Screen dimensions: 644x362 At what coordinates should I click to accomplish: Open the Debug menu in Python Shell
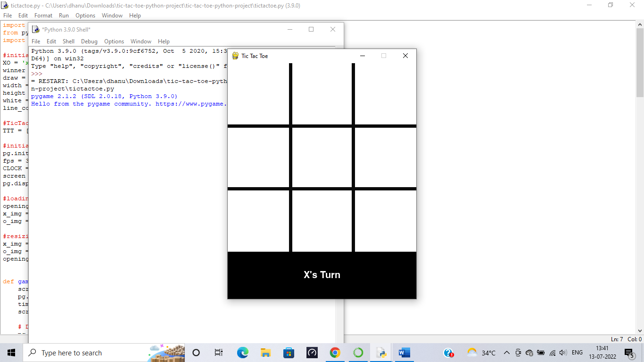point(89,41)
